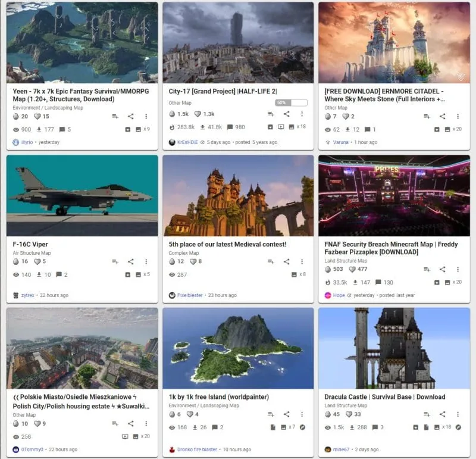This screenshot has width=476, height=459.
Task: Open the Land Structure Map category on Dracula Castle
Action: [346, 405]
